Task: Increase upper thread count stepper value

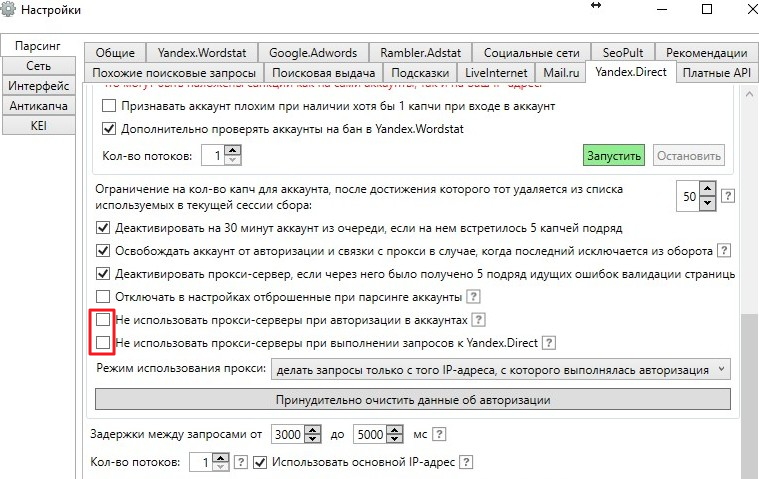Action: point(233,150)
